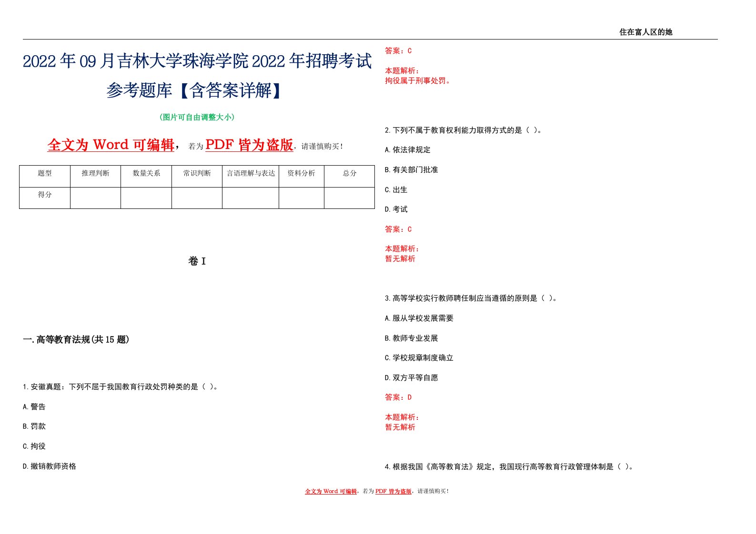This screenshot has width=756, height=534.
Task: Click the title line 参考题库【含答案详解】
Action: [197, 90]
